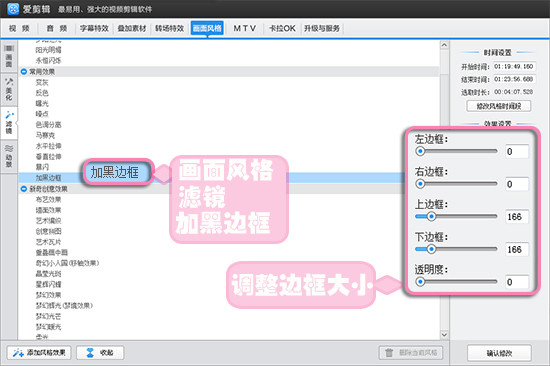Click the 添加风格效果 wand button
The height and width of the screenshot is (366, 550).
pos(39,353)
